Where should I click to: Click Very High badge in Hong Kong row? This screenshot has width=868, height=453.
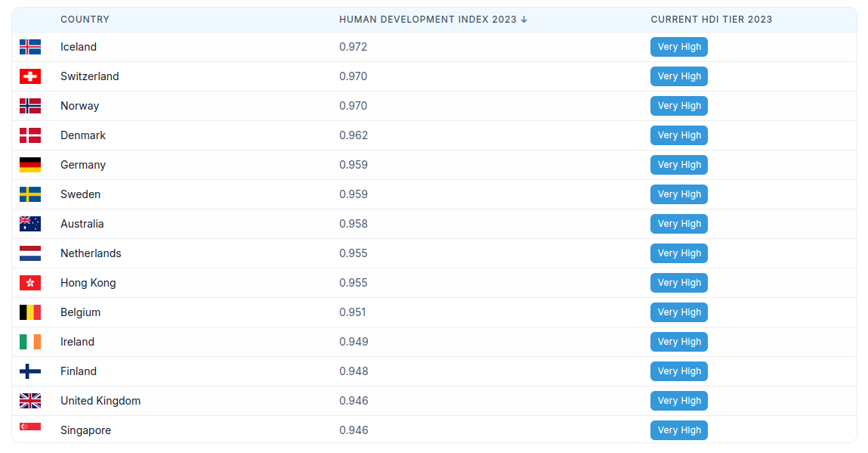(678, 283)
